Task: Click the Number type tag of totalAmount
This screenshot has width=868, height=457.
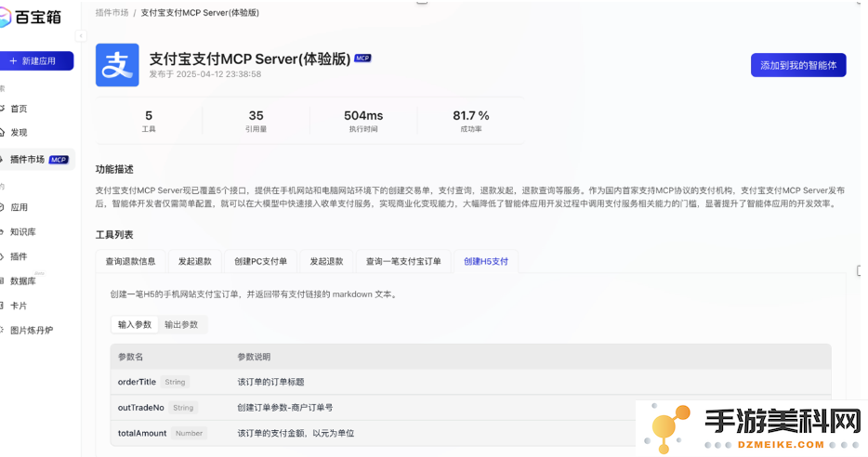Action: point(189,433)
